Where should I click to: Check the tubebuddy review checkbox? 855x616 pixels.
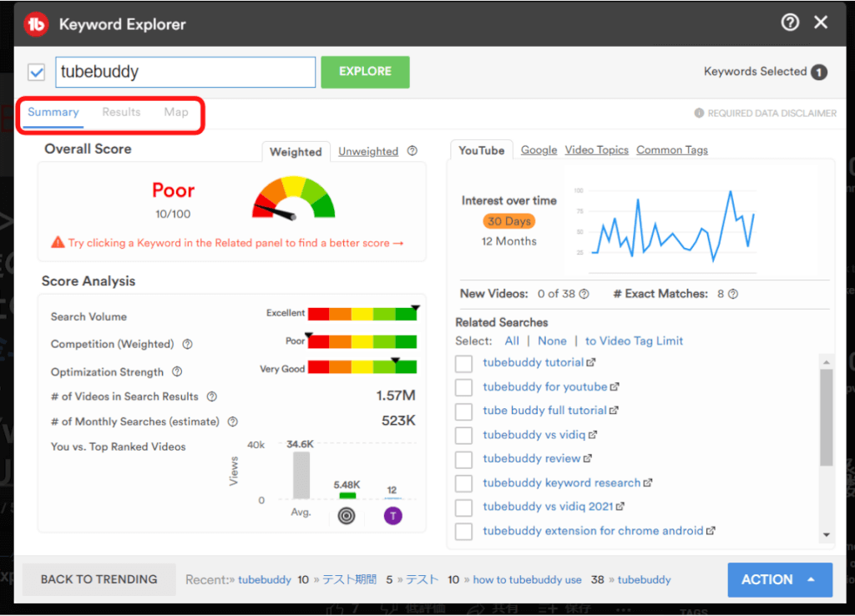click(463, 459)
